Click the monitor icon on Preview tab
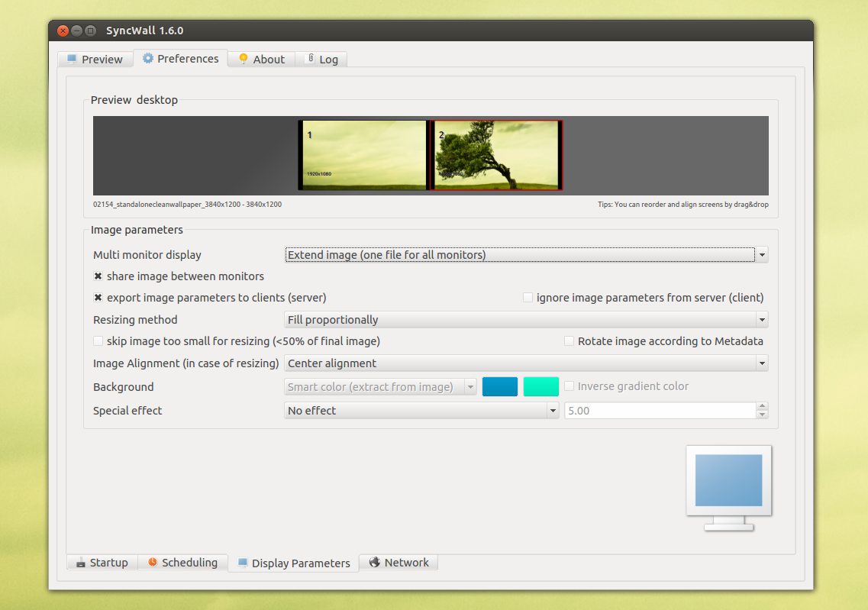The height and width of the screenshot is (610, 868). coord(72,59)
